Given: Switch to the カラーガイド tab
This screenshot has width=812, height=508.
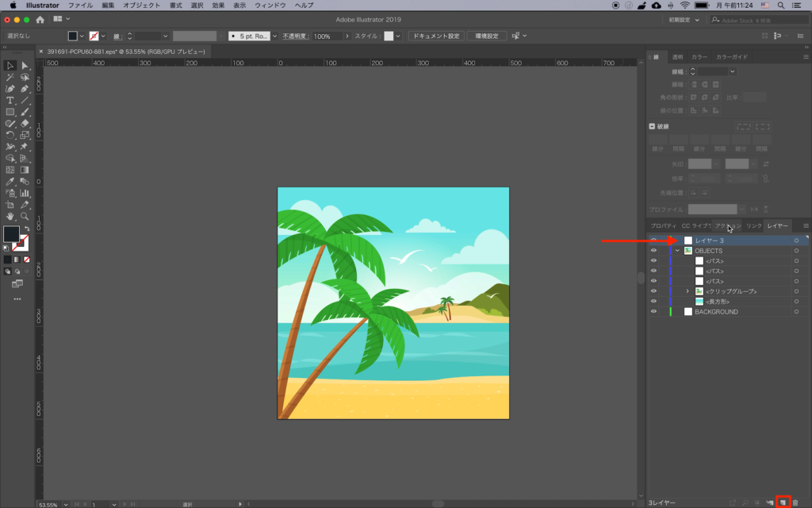Looking at the screenshot, I should coord(731,57).
